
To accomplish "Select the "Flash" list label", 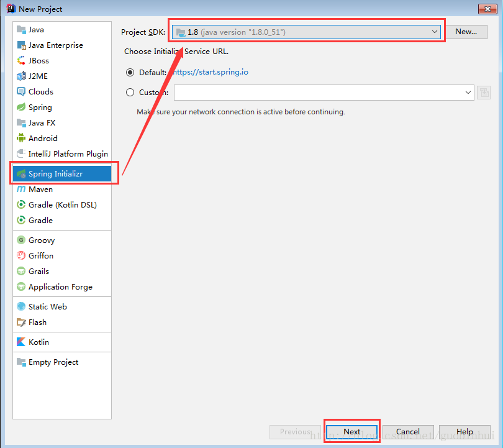I will 37,322.
